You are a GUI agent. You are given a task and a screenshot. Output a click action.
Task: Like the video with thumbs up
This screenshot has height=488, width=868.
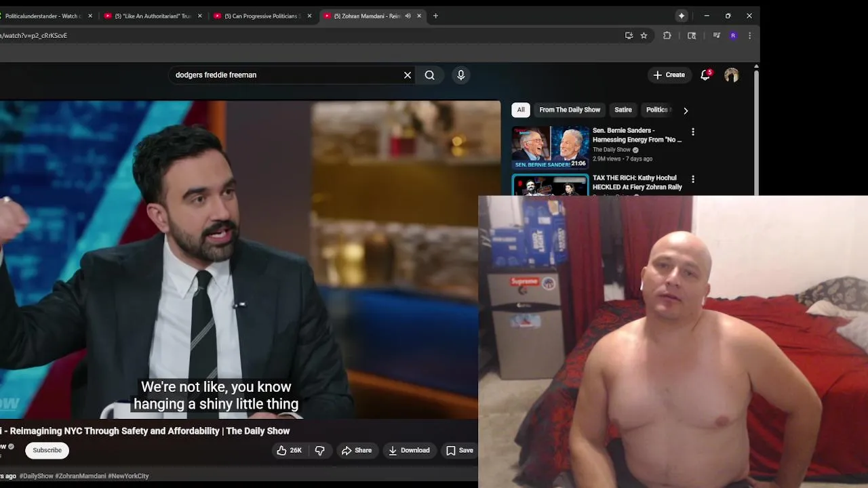point(289,450)
